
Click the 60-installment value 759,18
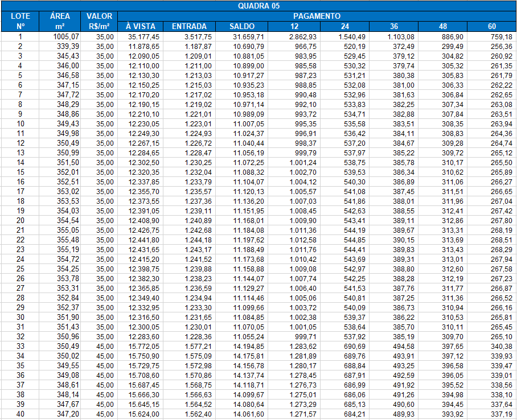(500, 36)
